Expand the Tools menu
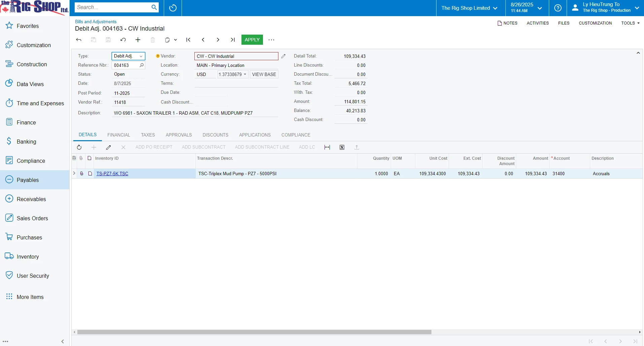Image resolution: width=644 pixels, height=346 pixels. 630,23
